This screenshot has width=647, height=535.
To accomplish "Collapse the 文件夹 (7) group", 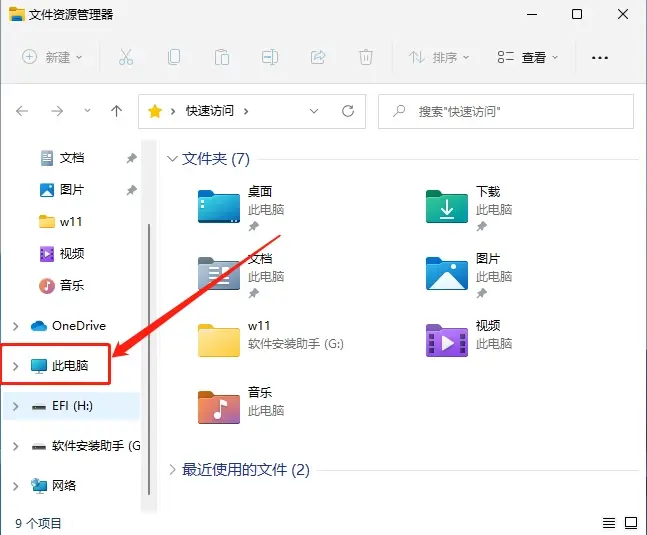I will 172,158.
